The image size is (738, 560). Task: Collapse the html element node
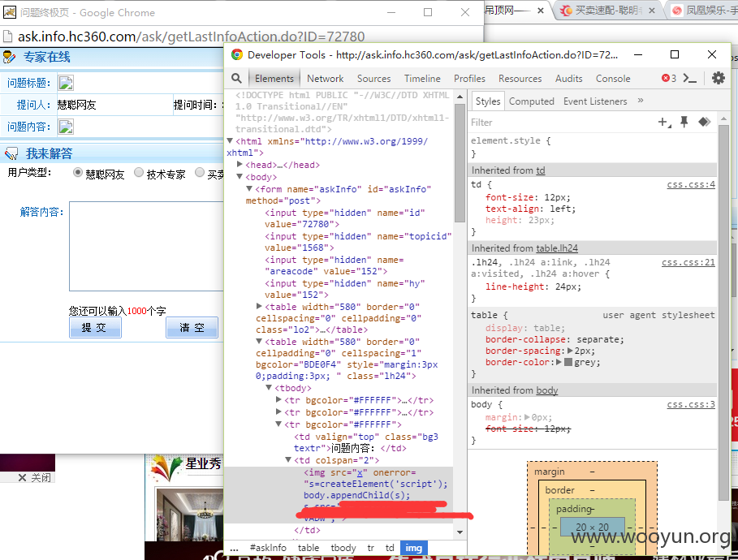[x=230, y=140]
